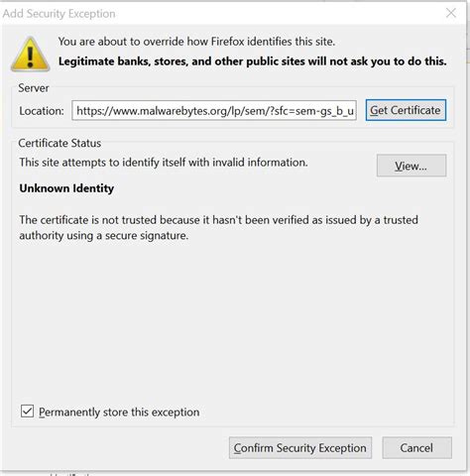
Task: Click the partially hidden text below the dialog
Action: pyautogui.click(x=70, y=474)
